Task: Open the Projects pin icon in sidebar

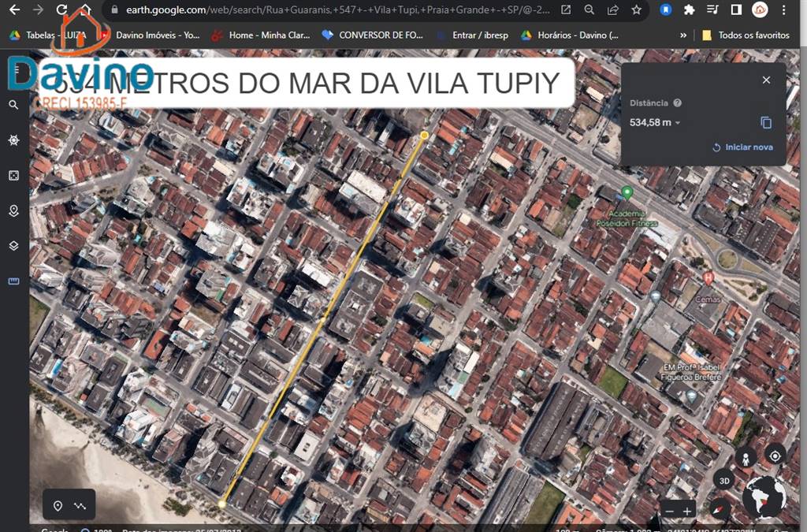Action: 14,211
